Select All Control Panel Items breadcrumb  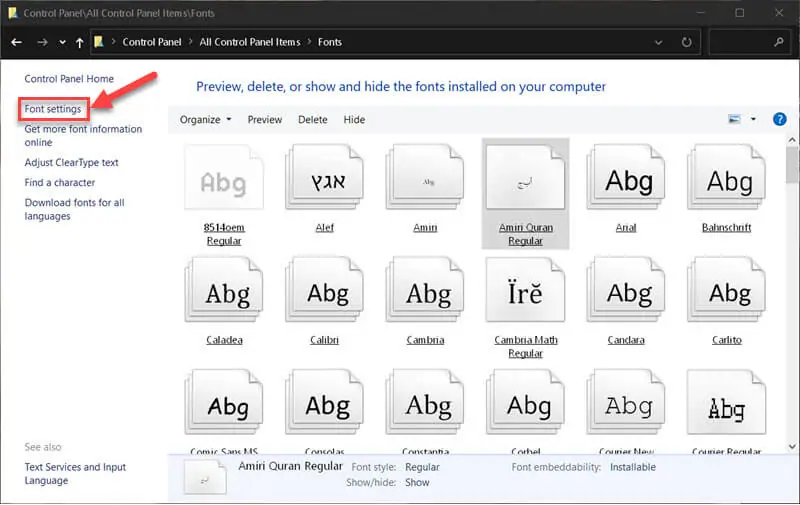point(249,42)
